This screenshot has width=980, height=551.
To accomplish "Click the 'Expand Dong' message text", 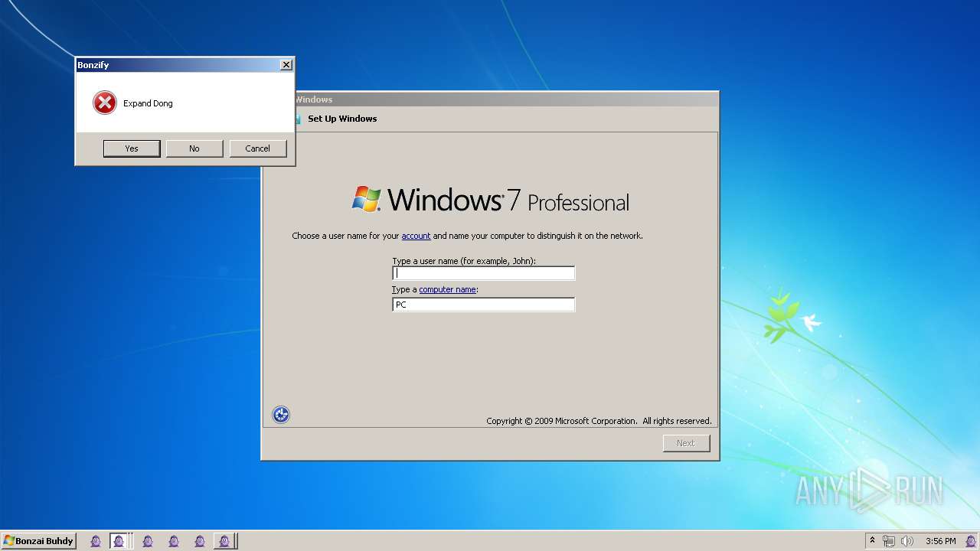I will (148, 103).
